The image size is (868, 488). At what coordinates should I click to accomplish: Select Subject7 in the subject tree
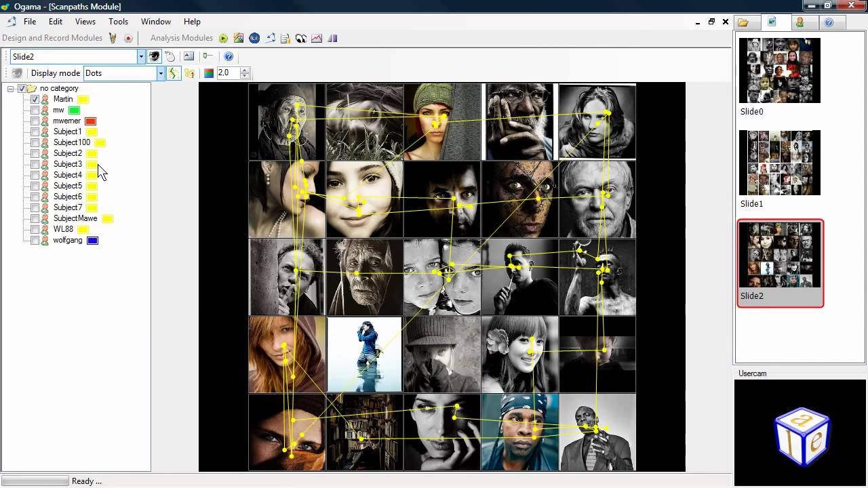[68, 207]
